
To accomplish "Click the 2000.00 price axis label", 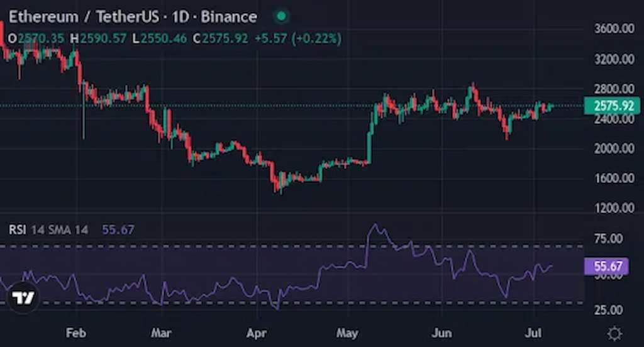I will [x=614, y=148].
